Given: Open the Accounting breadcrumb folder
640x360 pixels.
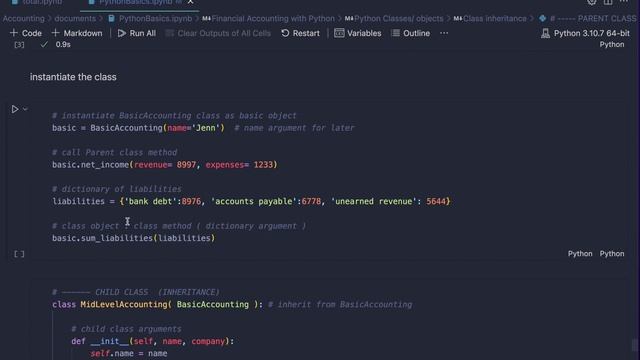Looking at the screenshot, I should pyautogui.click(x=24, y=19).
